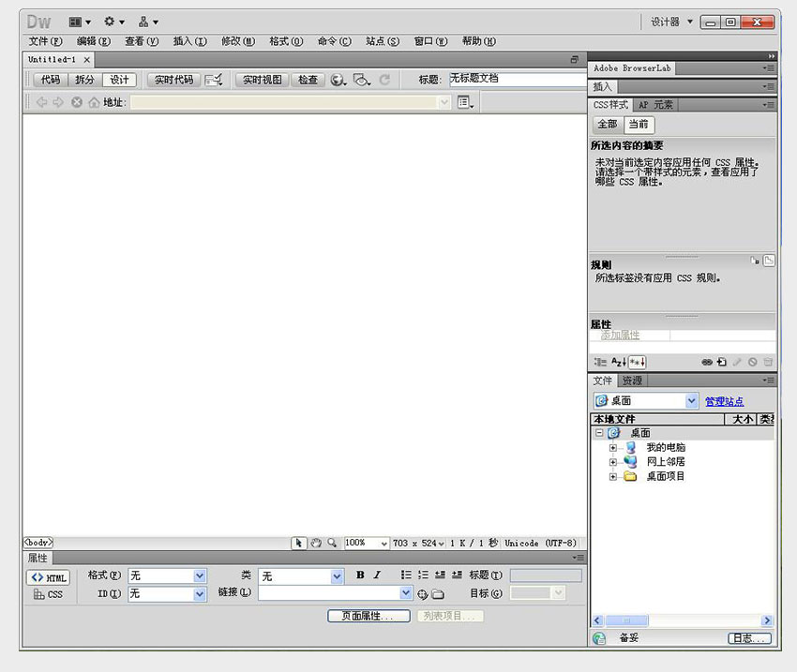Click the Stop loading icon
The width and height of the screenshot is (797, 672).
click(77, 102)
